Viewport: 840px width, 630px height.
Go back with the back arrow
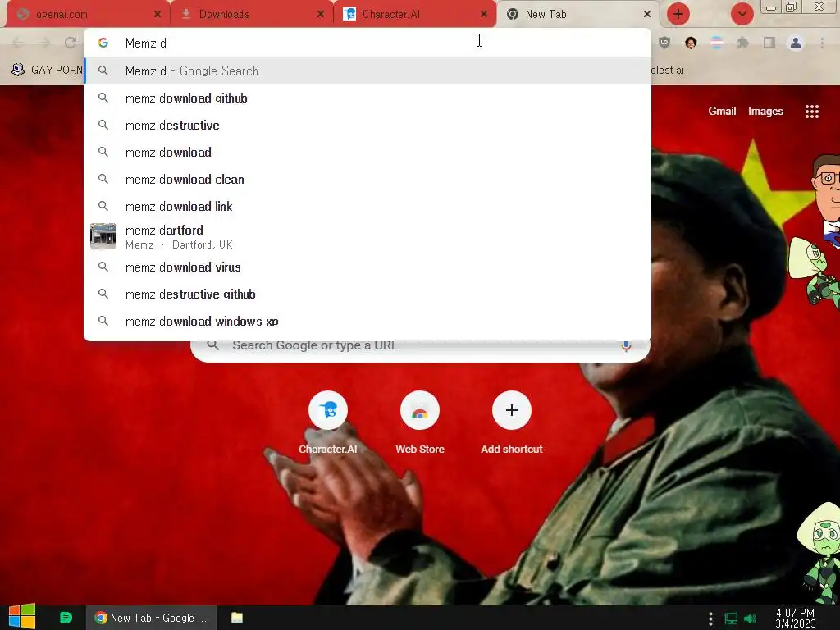click(x=18, y=43)
